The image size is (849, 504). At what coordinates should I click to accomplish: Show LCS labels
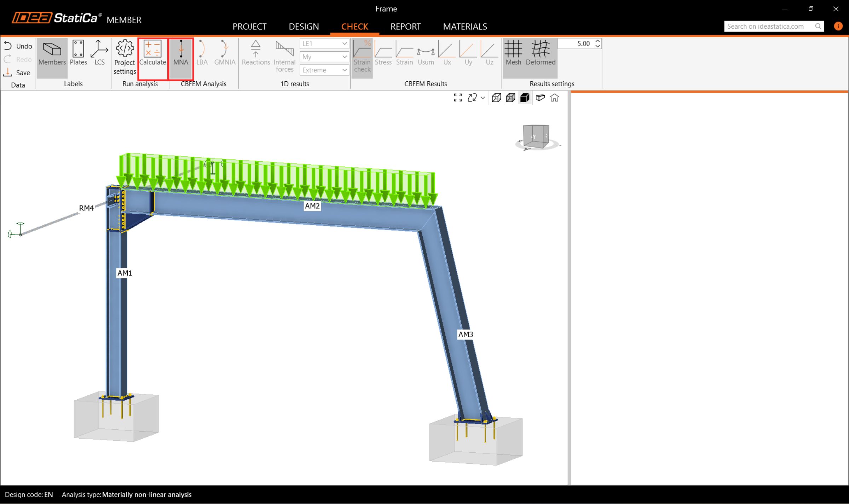(x=99, y=53)
